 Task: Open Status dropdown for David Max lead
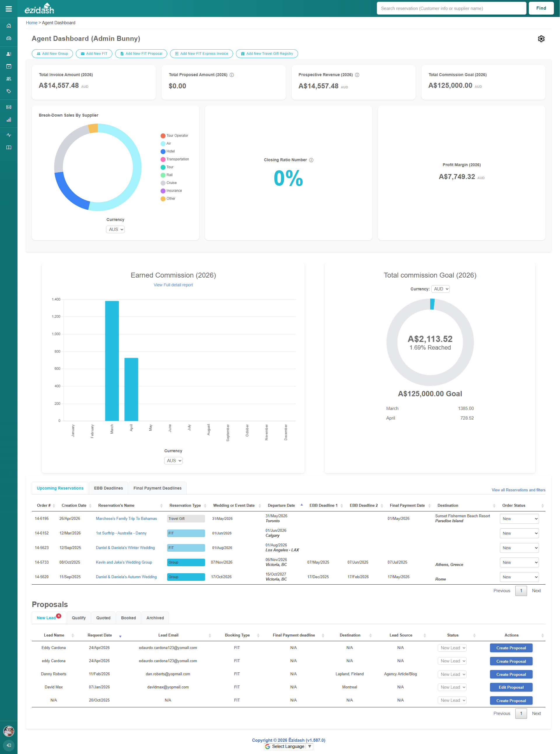(452, 687)
